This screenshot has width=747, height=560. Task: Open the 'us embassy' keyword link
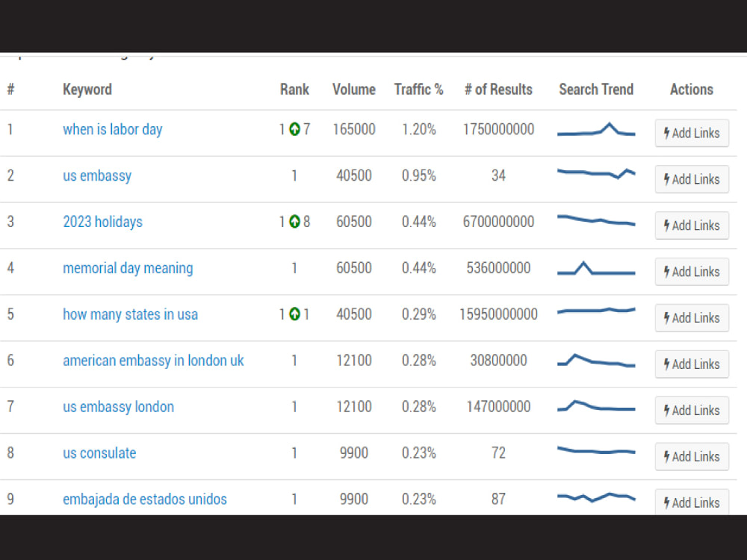pos(97,175)
